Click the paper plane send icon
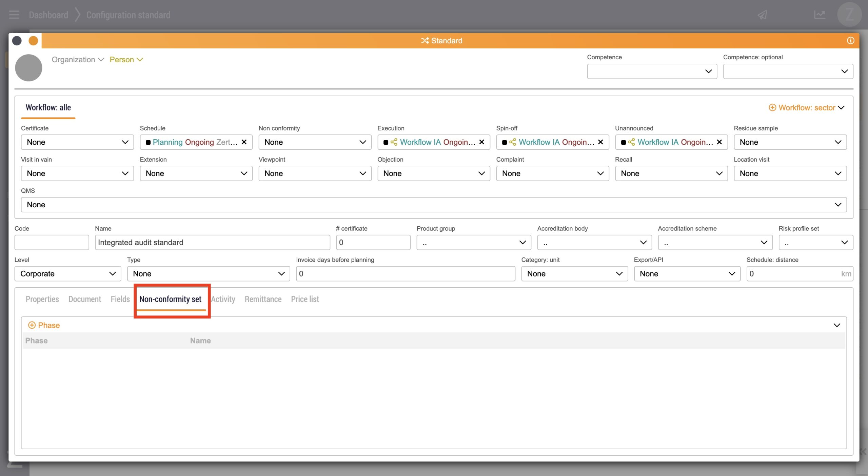 (x=762, y=15)
